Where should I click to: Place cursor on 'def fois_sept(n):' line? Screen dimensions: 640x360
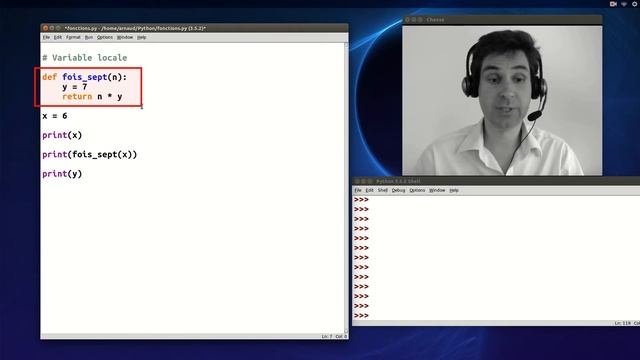coord(84,77)
